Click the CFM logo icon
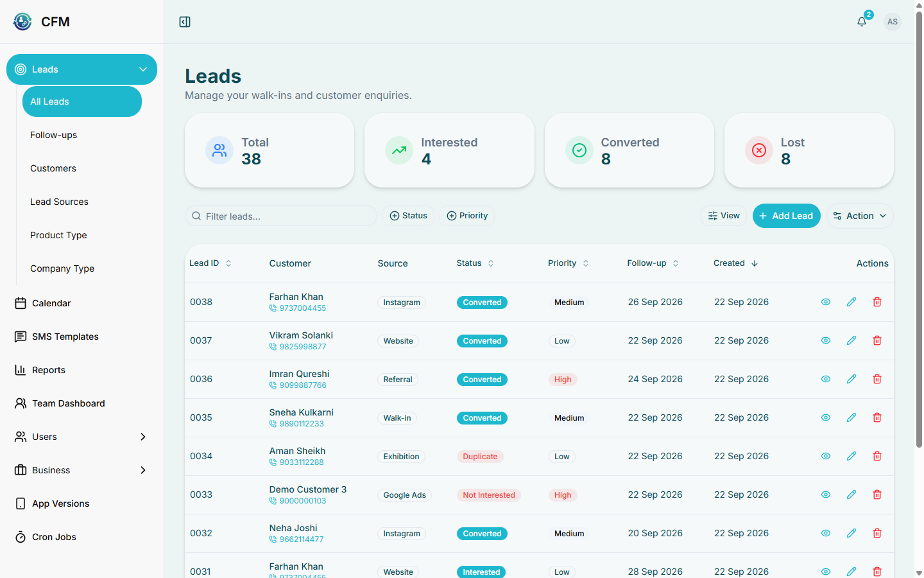This screenshot has height=578, width=924. pyautogui.click(x=22, y=22)
